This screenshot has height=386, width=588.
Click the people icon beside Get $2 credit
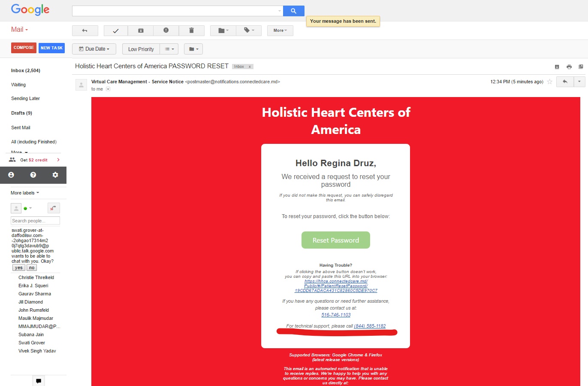12,160
